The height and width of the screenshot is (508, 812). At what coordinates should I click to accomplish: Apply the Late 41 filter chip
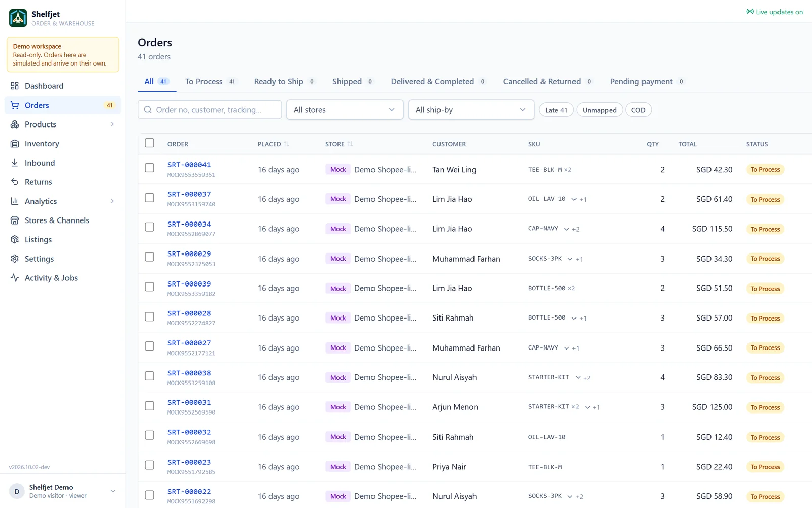pyautogui.click(x=556, y=110)
